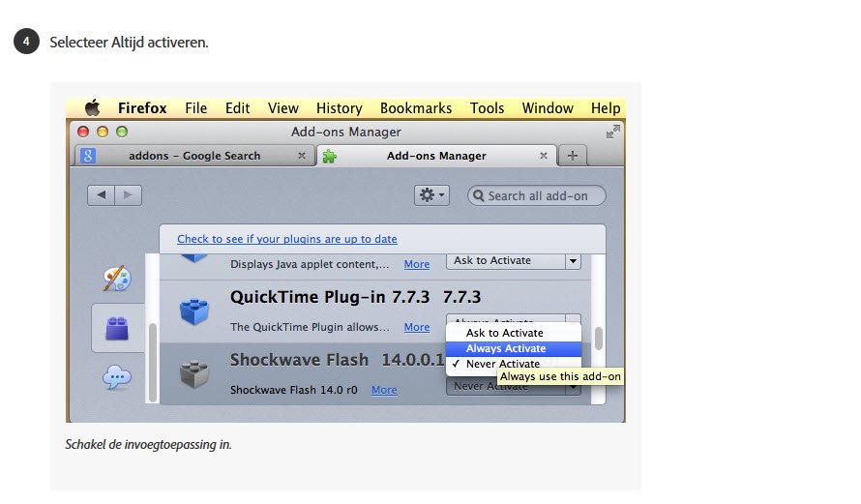The image size is (861, 504).
Task: Select the Shockwave Flash 14.0.0.1 title
Action: point(337,360)
